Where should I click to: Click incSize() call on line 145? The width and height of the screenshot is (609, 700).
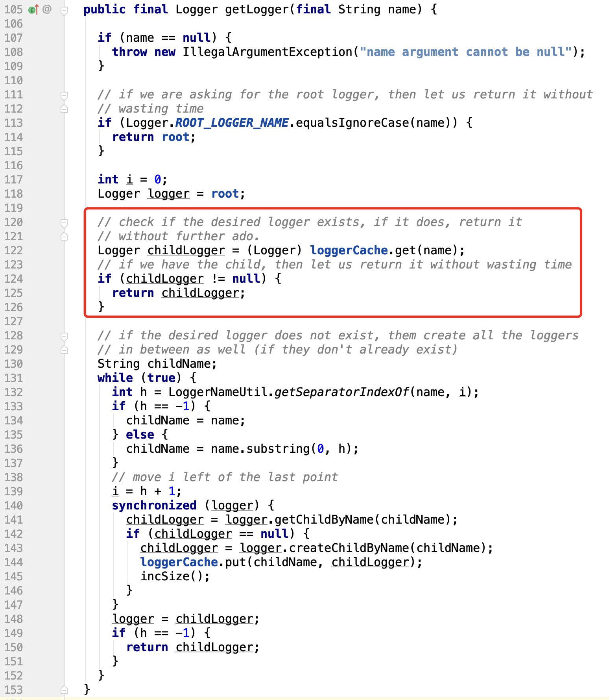pos(175,576)
